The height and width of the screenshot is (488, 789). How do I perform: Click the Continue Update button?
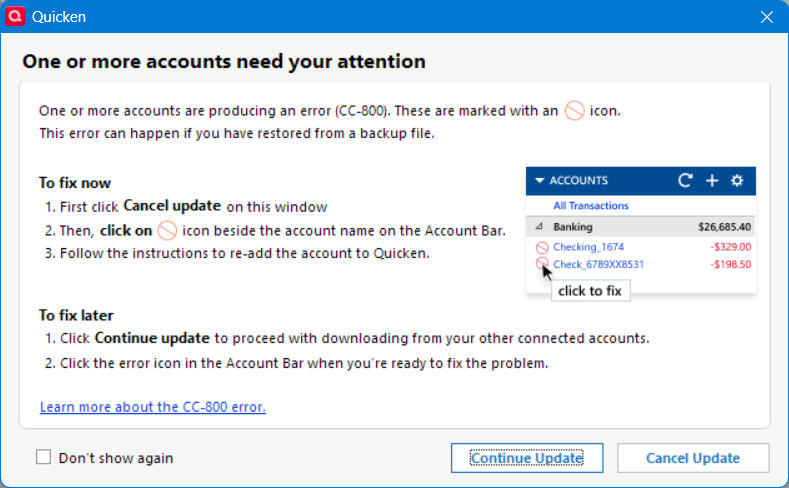tap(526, 458)
